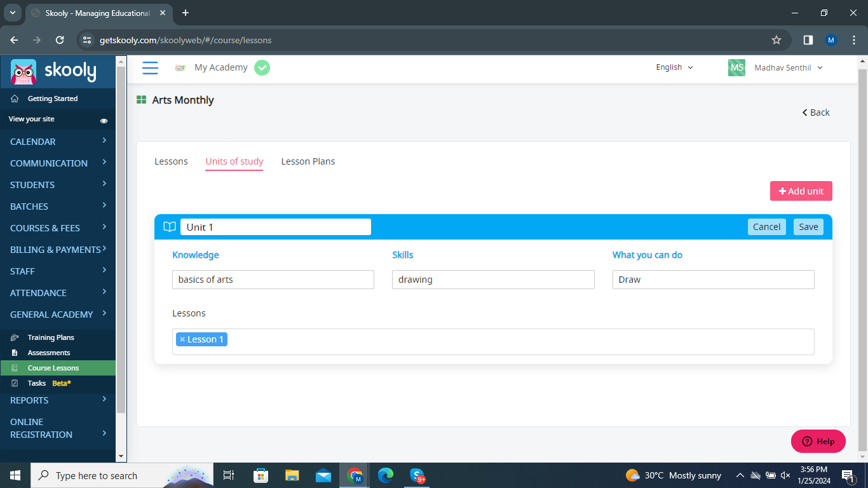Open the Chrome tab search dropdown
The width and height of the screenshot is (868, 488).
point(12,13)
